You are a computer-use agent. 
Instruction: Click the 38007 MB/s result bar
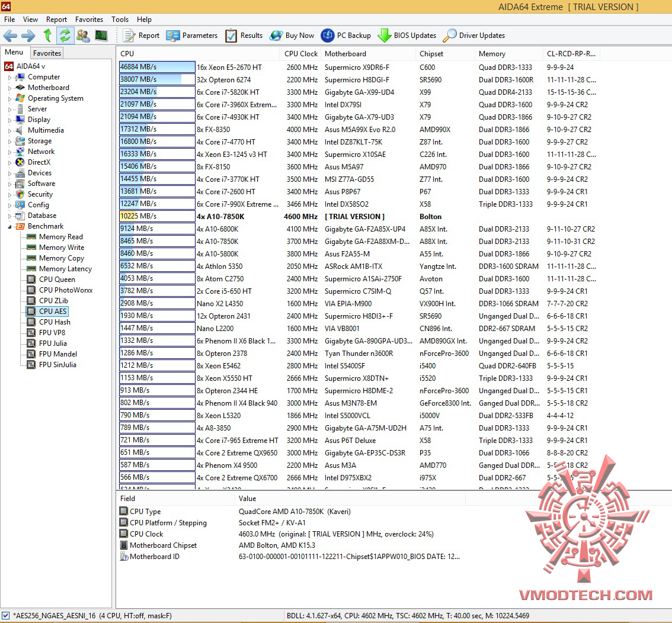(x=157, y=79)
